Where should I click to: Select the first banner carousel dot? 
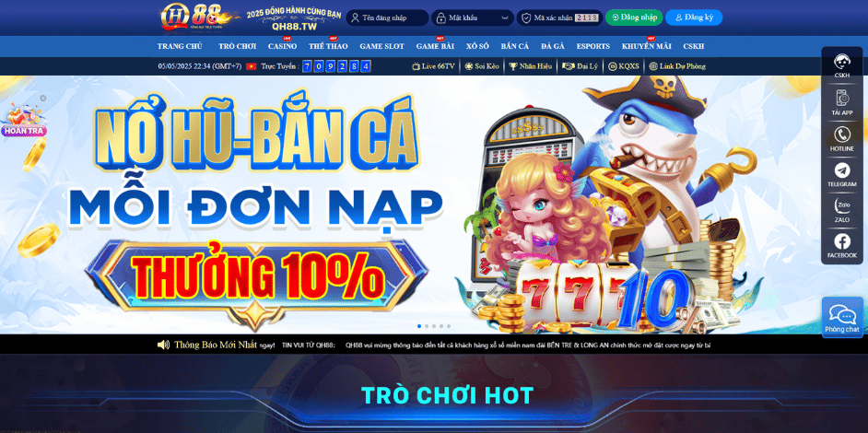[419, 326]
